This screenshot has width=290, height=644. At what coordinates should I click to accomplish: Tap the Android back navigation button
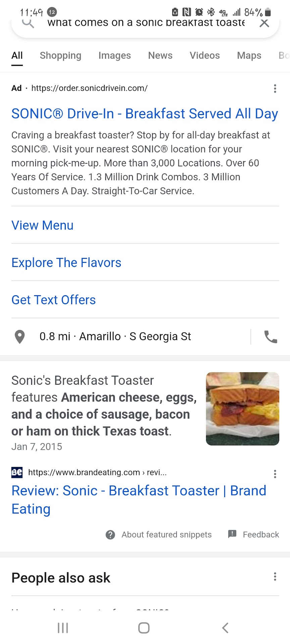pyautogui.click(x=225, y=628)
